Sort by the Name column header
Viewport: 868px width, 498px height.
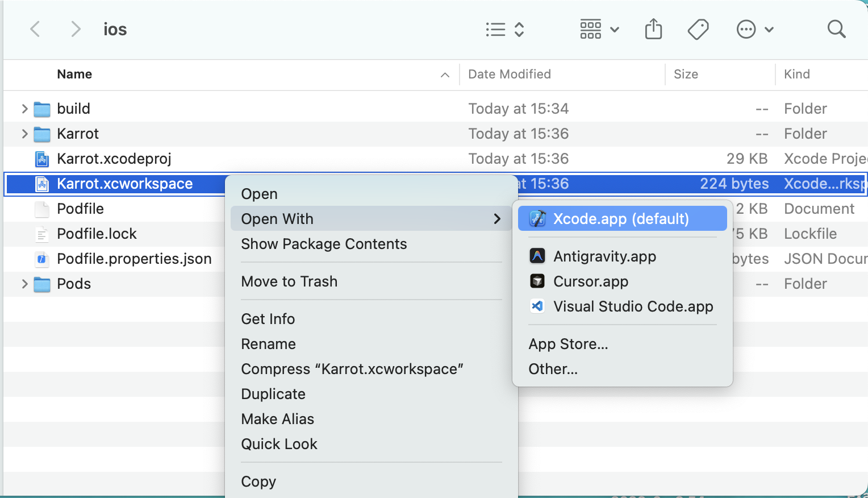(74, 74)
